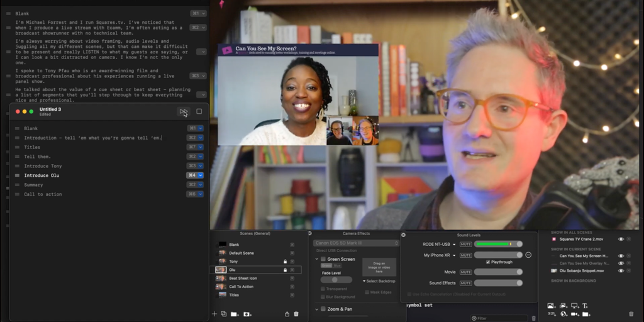Mute the RODE NT-USB microphone

coord(465,244)
